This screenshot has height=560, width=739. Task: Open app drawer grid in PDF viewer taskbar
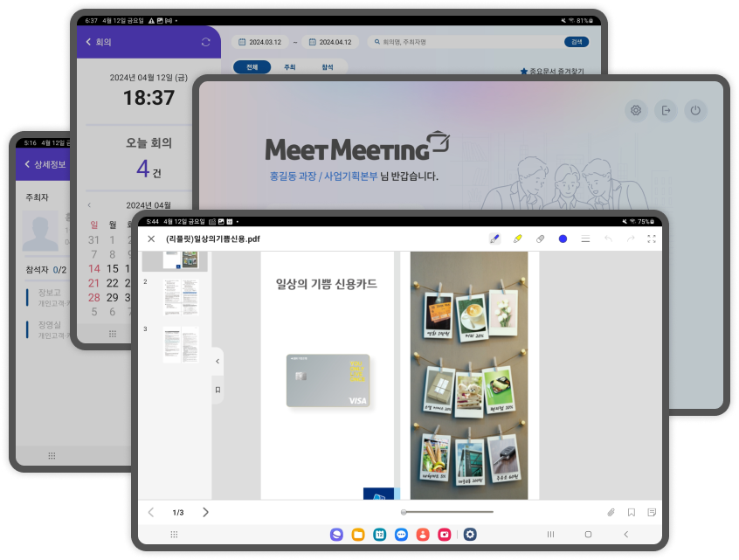click(174, 535)
